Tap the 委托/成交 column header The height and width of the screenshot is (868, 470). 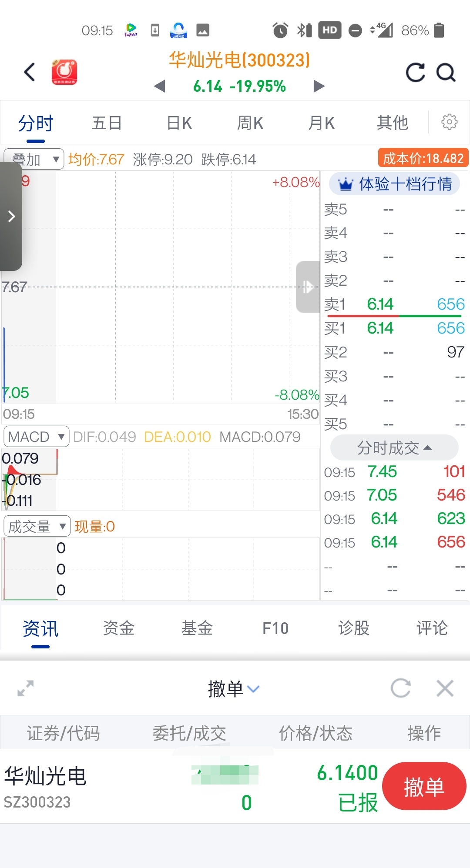point(189,733)
